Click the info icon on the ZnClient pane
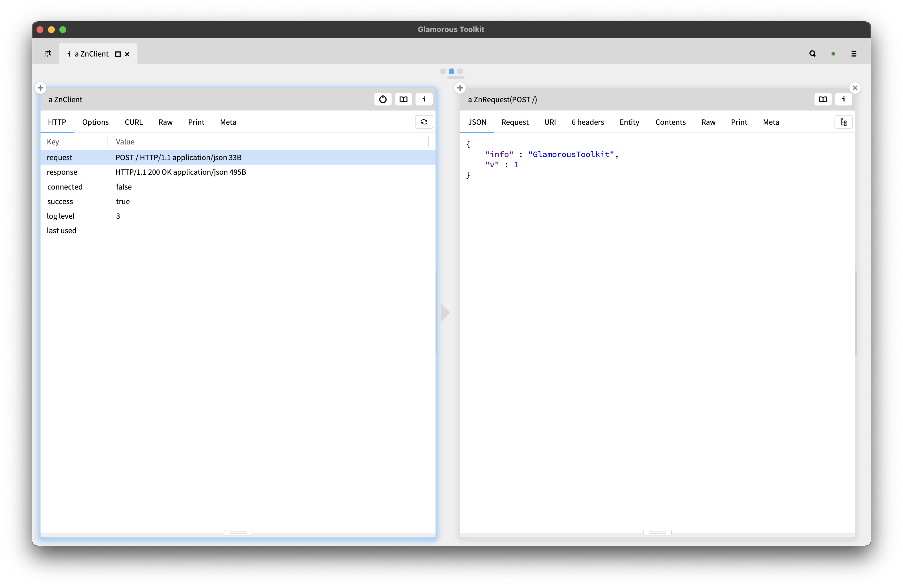Image resolution: width=903 pixels, height=588 pixels. (424, 99)
